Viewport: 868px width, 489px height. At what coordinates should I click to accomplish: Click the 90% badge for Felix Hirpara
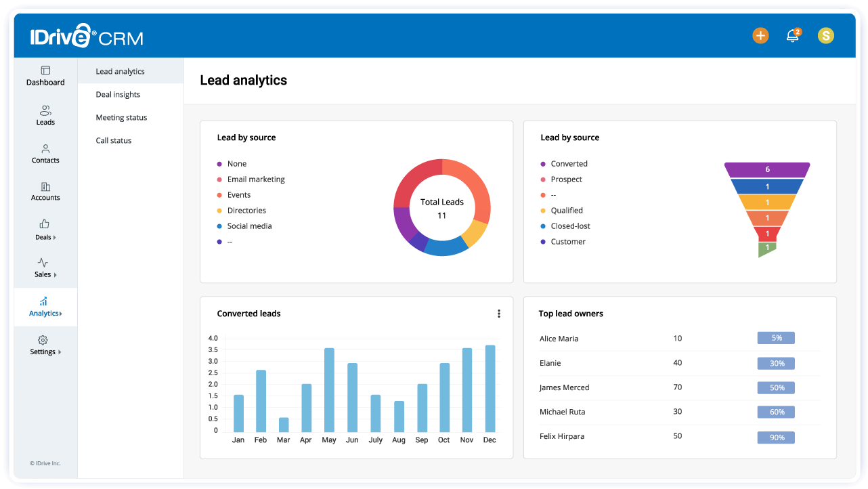click(776, 438)
